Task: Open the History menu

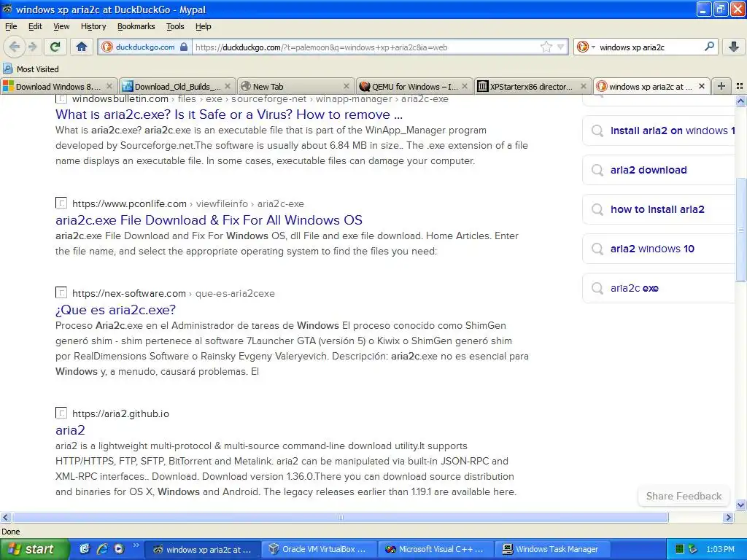Action: pos(93,26)
